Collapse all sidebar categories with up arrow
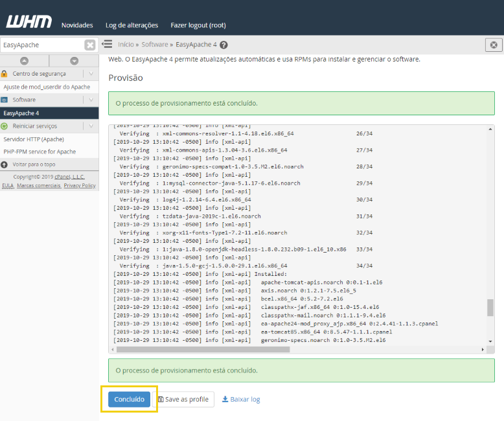The image size is (504, 421). (x=25, y=61)
